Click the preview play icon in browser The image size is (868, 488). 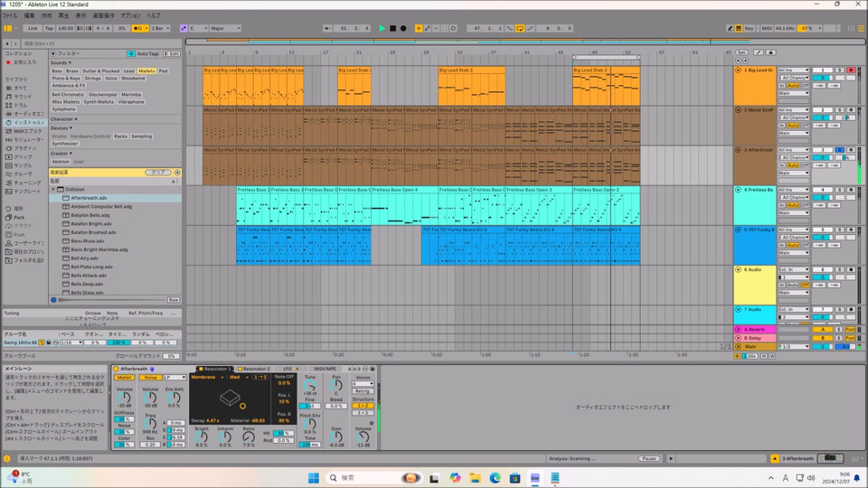coord(53,300)
